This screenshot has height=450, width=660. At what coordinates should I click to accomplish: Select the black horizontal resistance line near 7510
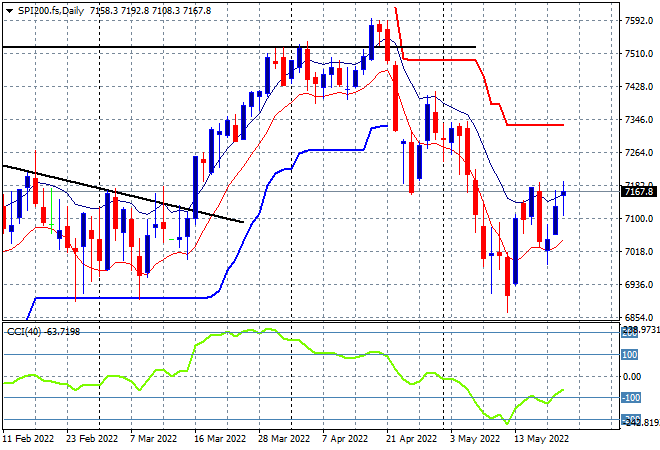click(x=239, y=47)
